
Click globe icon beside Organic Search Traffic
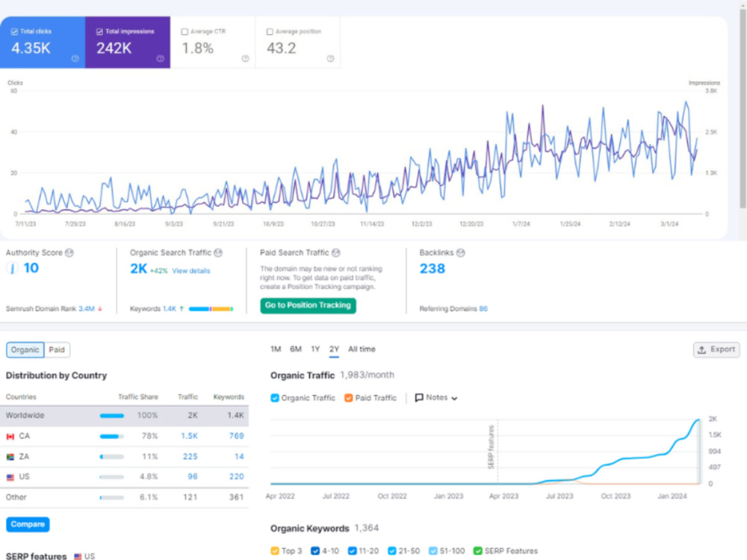pos(218,253)
